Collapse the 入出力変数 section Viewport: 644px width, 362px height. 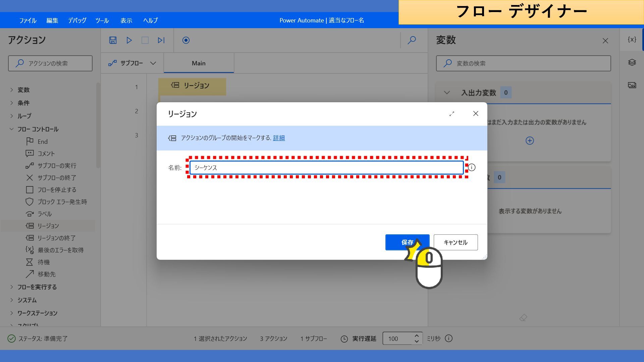pyautogui.click(x=447, y=93)
